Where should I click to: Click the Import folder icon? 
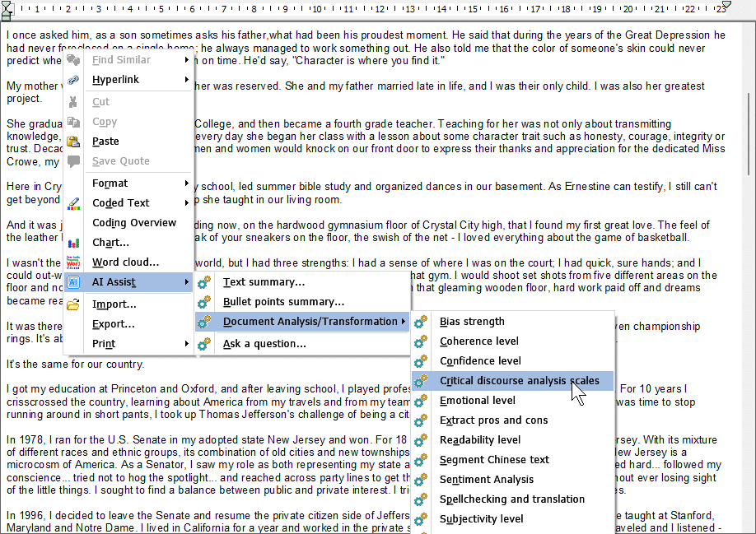point(74,304)
